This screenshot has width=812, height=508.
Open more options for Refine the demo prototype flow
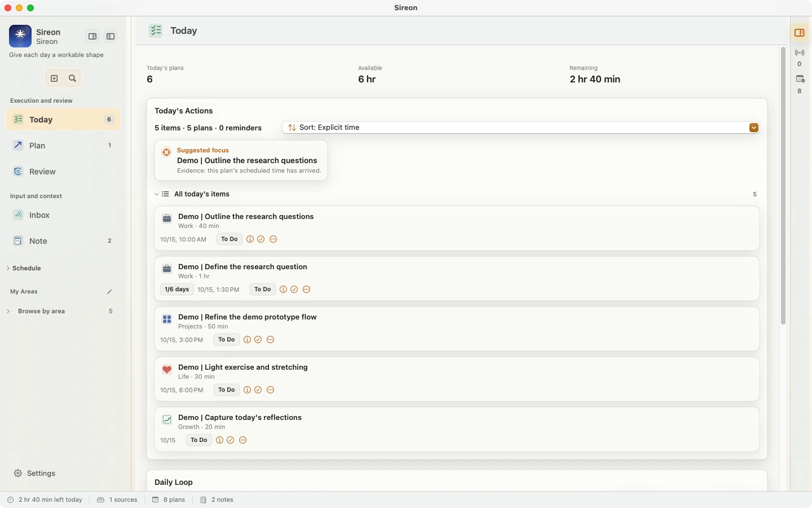271,340
